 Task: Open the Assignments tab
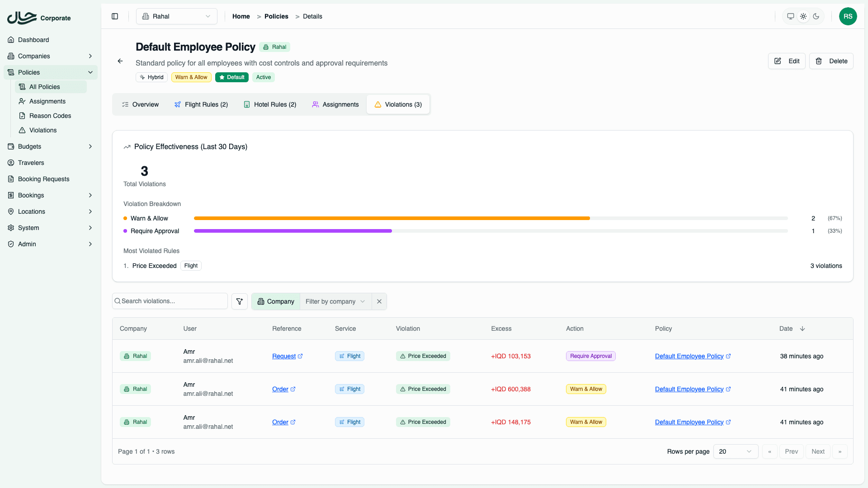(x=335, y=104)
